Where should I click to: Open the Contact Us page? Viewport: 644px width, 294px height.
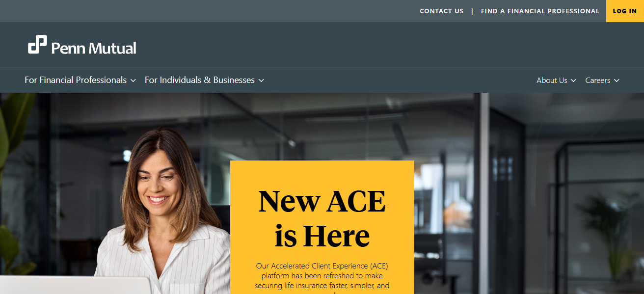[441, 11]
